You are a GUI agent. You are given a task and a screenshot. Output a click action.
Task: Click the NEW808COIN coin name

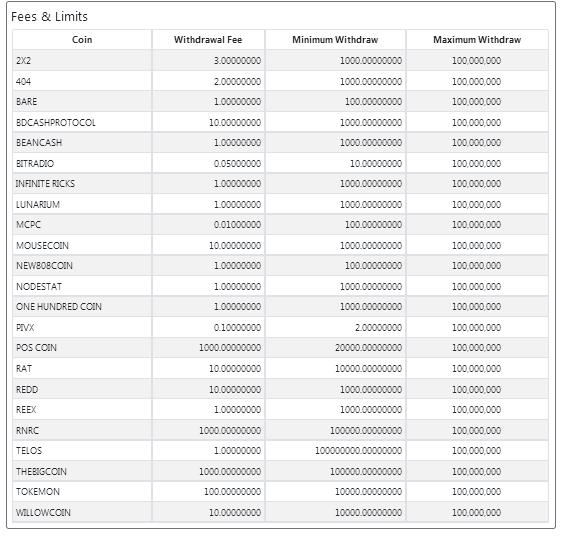pyautogui.click(x=44, y=265)
